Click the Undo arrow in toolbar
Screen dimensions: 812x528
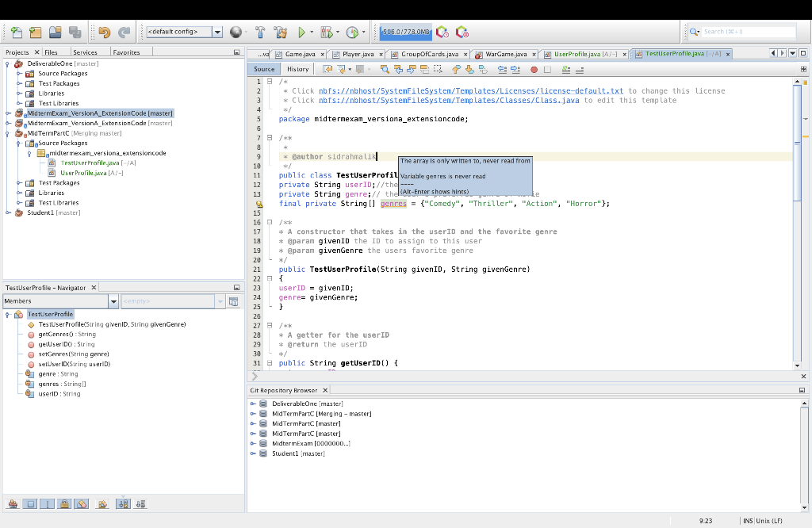click(104, 33)
